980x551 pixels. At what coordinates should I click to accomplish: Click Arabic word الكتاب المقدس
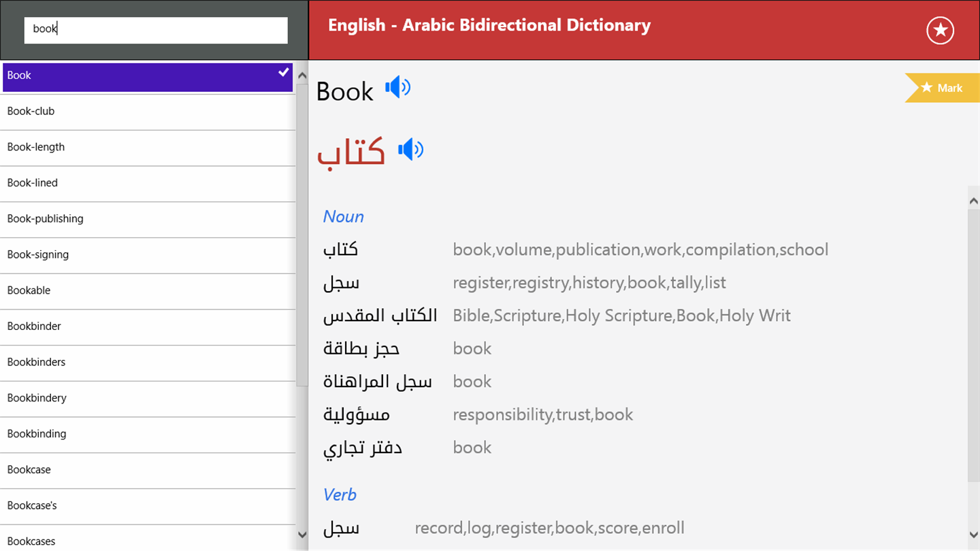pos(380,316)
